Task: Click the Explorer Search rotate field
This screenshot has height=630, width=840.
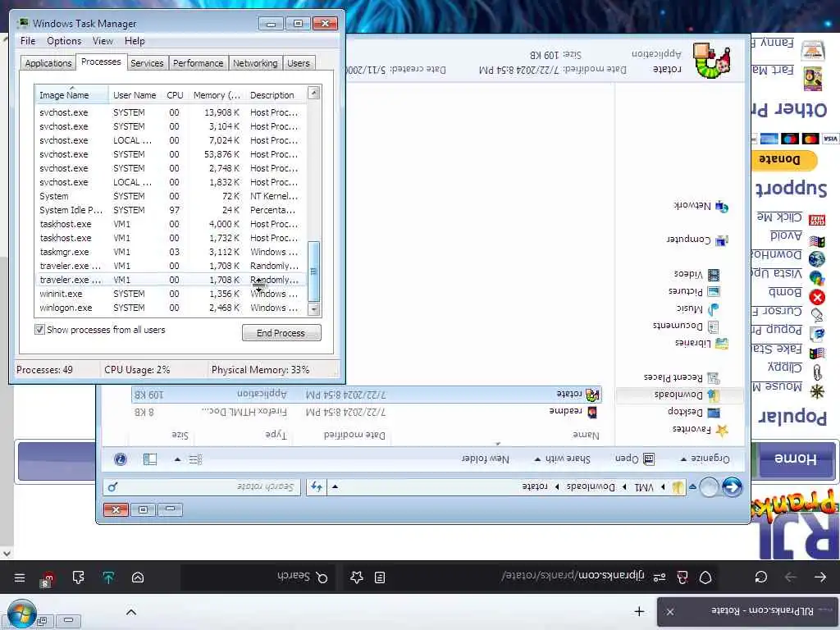Action: 201,487
